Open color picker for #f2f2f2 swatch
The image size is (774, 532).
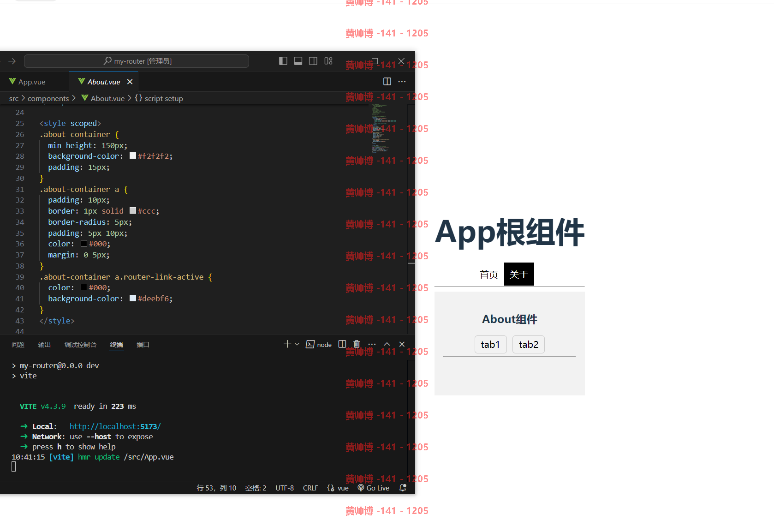[x=133, y=156]
